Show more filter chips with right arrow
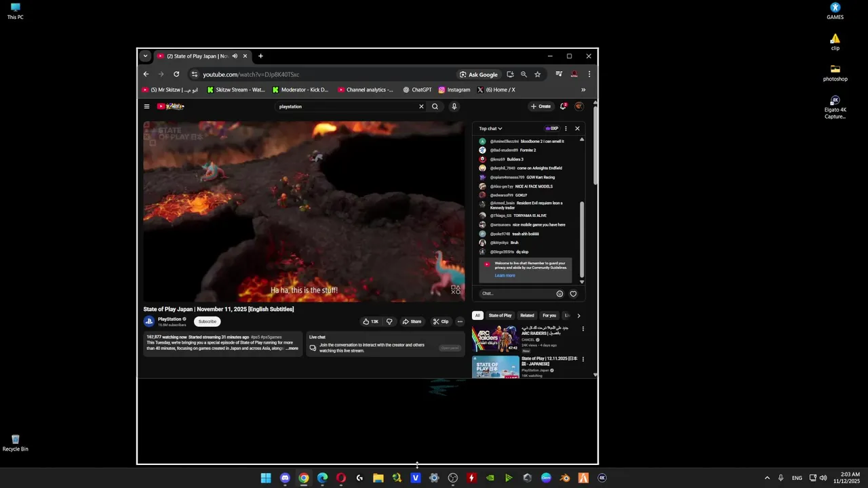Image resolution: width=868 pixels, height=488 pixels. click(578, 315)
